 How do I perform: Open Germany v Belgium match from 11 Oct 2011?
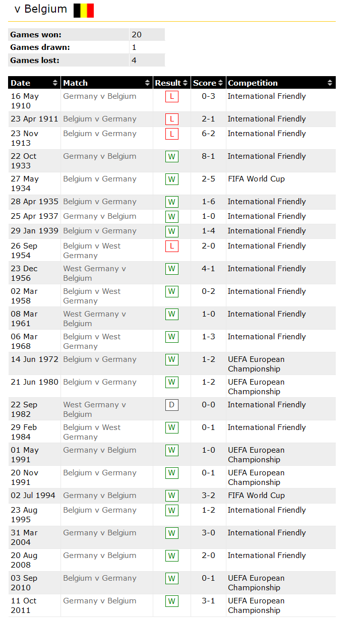[x=99, y=601]
